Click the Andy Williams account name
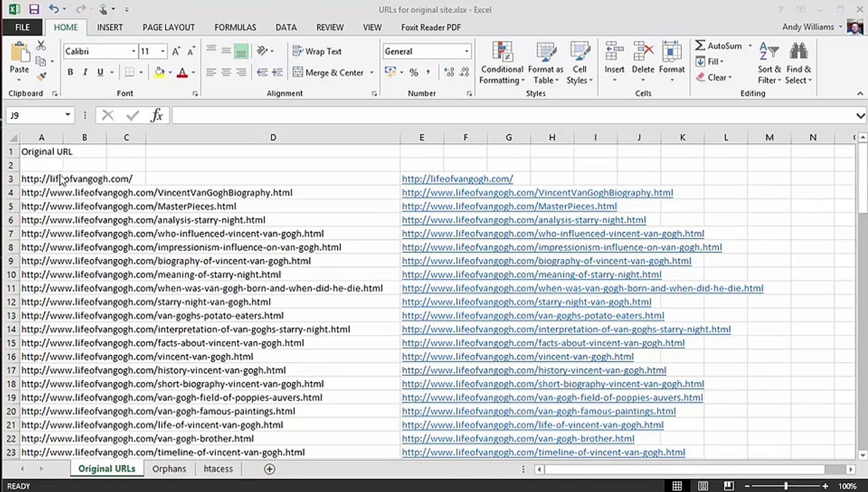 click(x=808, y=27)
